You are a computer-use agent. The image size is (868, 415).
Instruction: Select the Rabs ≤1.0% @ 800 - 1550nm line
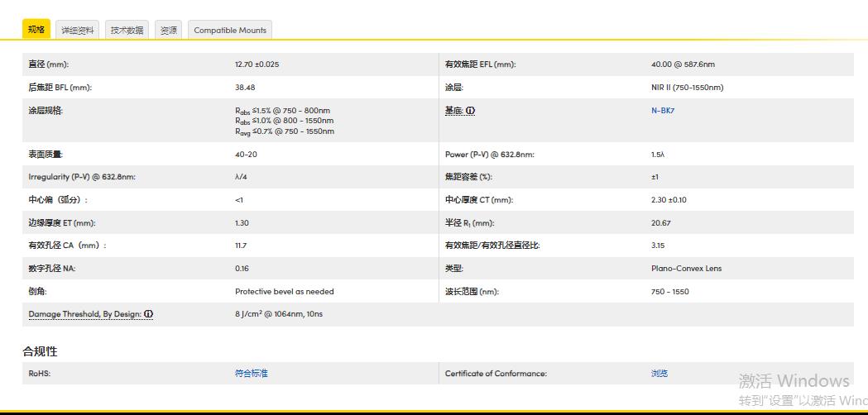tap(284, 121)
